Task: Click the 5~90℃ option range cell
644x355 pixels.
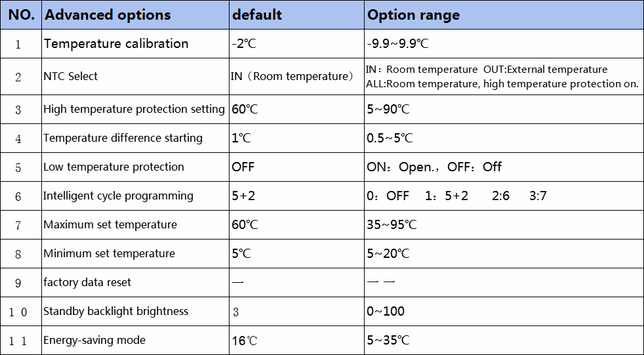Action: click(x=504, y=110)
